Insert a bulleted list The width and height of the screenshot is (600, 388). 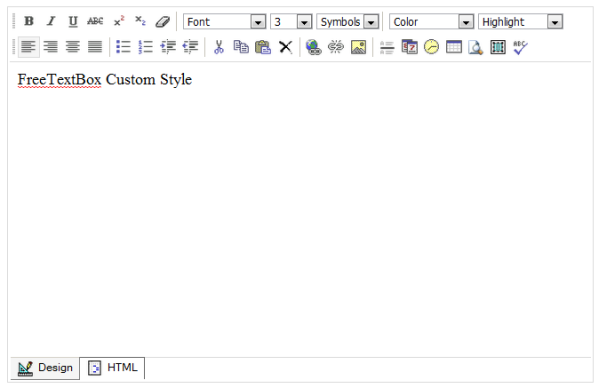123,47
